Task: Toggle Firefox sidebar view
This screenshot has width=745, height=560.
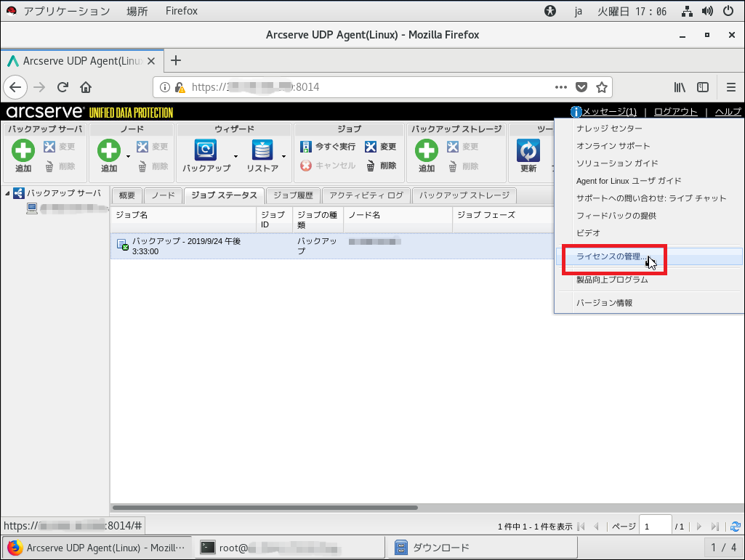Action: (x=703, y=87)
